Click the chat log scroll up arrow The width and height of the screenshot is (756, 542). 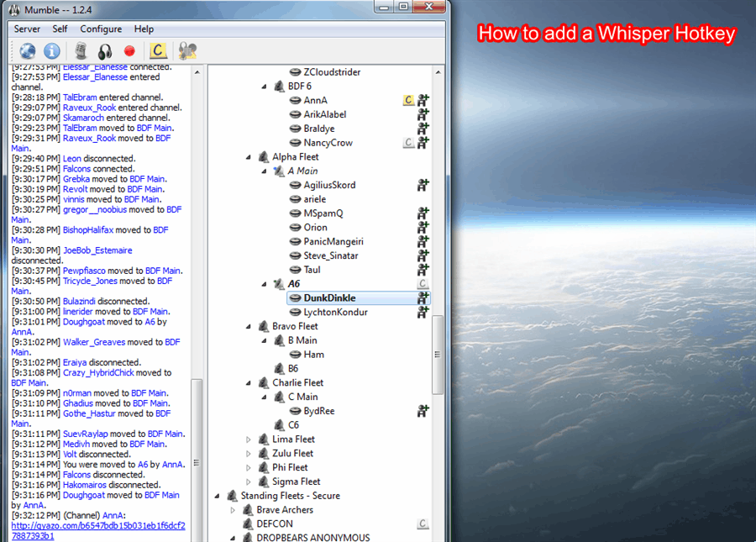pyautogui.click(x=197, y=72)
